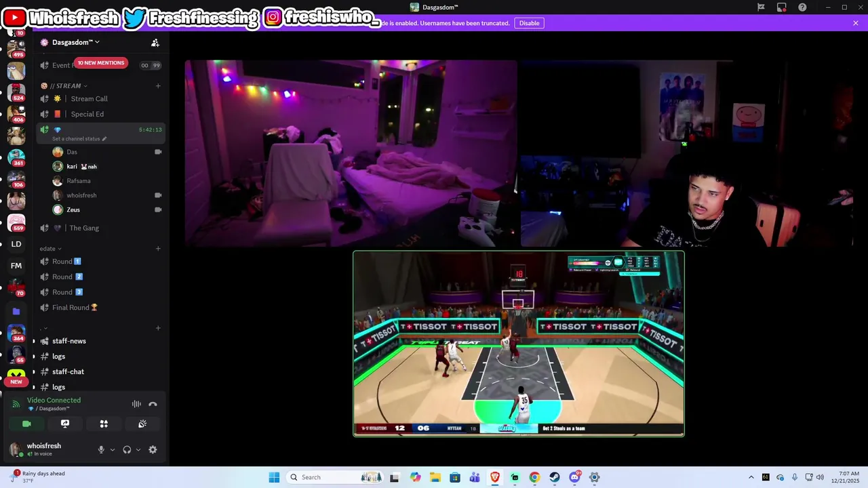
Task: Select Video Connected status text
Action: pos(54,400)
